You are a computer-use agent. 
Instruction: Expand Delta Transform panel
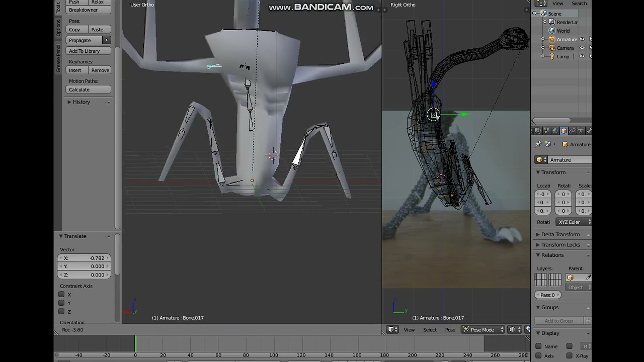coord(538,235)
